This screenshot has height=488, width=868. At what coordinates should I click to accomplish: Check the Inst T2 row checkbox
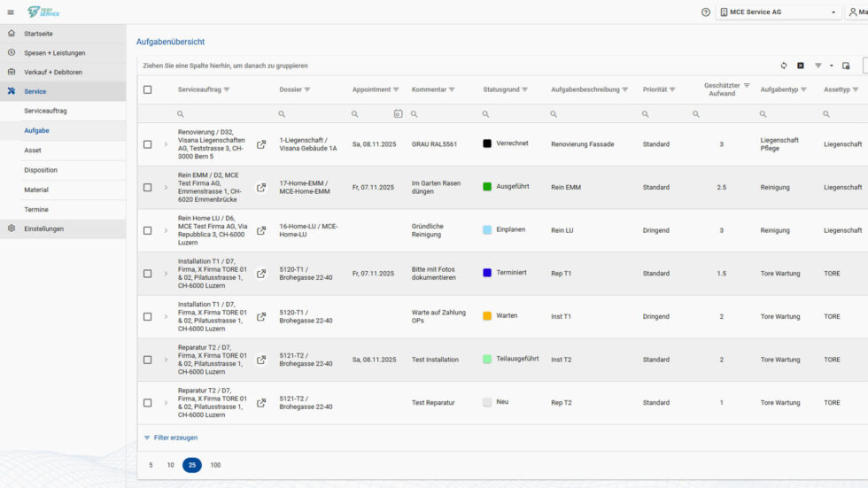pos(148,360)
